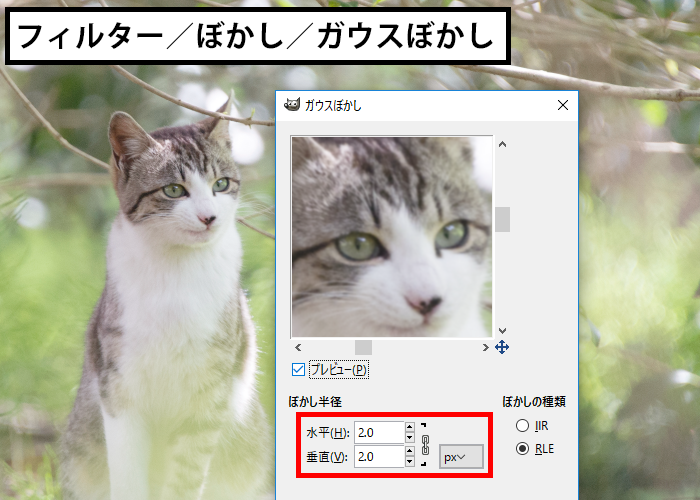The height and width of the screenshot is (500, 700).
Task: Click the preview horizontal scrollbar right arrow
Action: click(x=485, y=347)
